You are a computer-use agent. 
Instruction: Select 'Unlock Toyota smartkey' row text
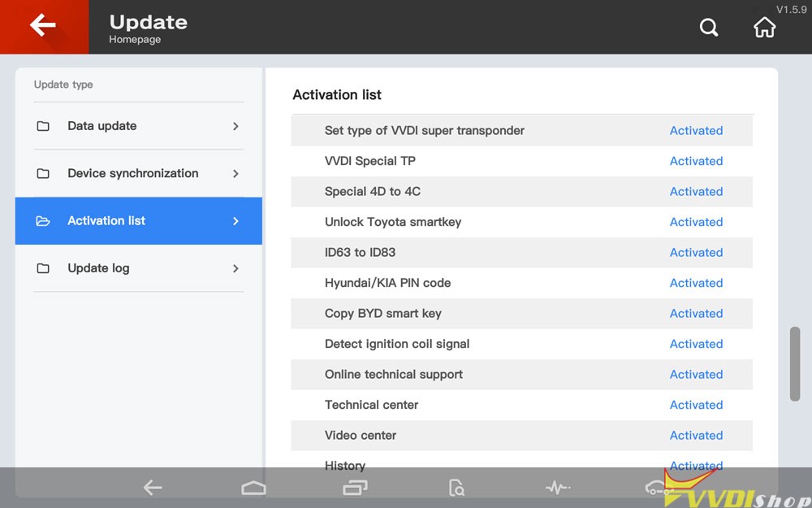(392, 223)
